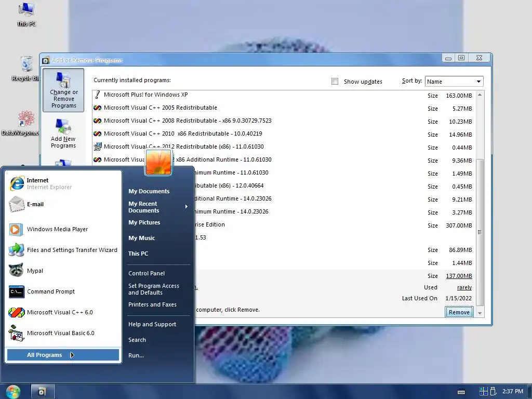
Task: Launch the Mypal browser from the Start menu
Action: 63,271
